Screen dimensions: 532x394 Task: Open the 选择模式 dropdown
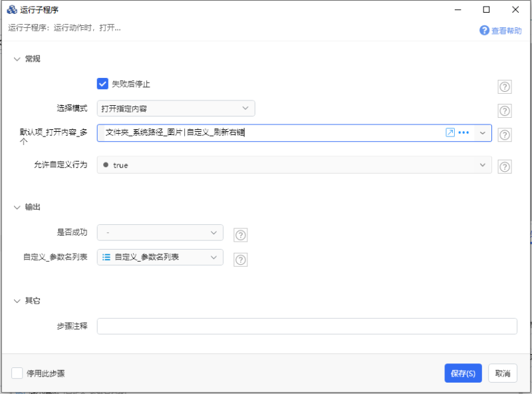(176, 108)
